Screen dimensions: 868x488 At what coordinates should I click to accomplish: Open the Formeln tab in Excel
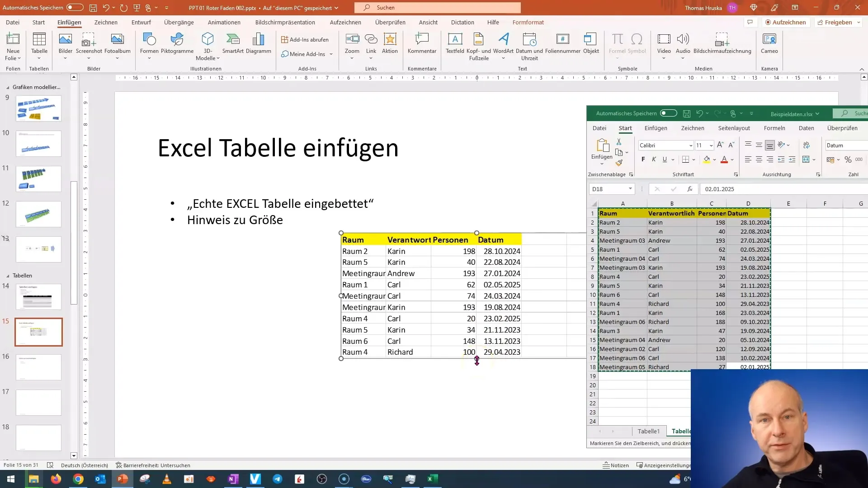(774, 128)
